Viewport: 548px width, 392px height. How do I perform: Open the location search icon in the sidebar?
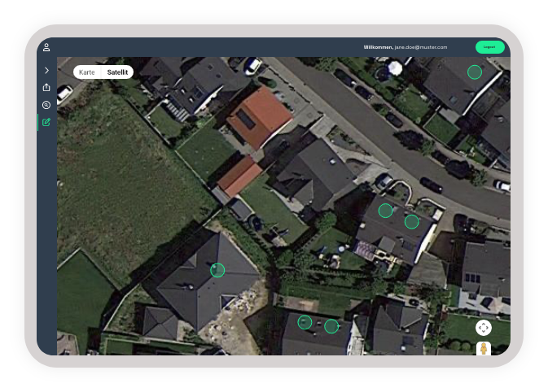point(46,105)
